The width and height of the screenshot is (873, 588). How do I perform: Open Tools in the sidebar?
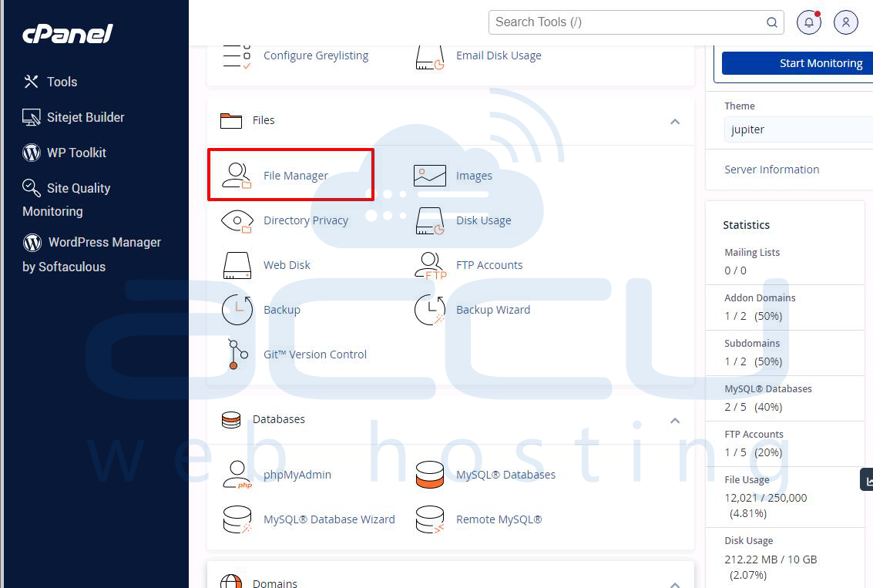point(50,82)
